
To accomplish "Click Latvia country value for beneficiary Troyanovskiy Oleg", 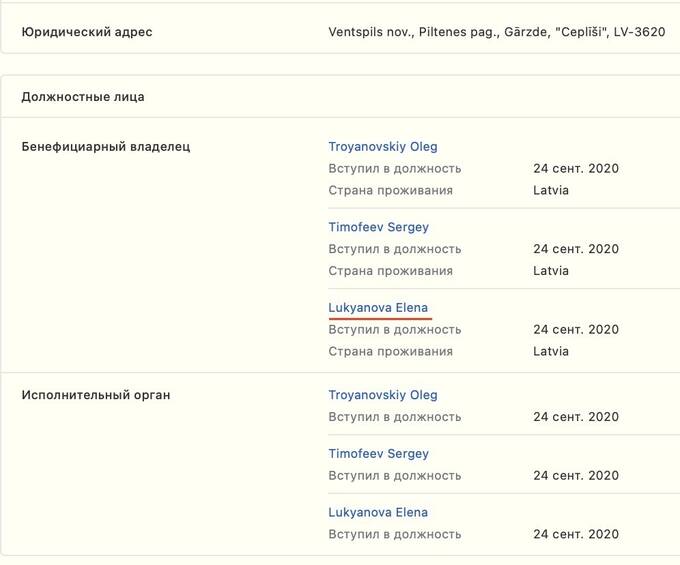I will tap(551, 190).
